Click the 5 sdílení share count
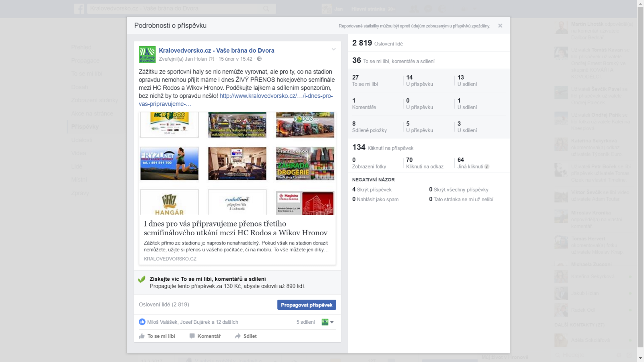This screenshot has width=644, height=362. 305,322
